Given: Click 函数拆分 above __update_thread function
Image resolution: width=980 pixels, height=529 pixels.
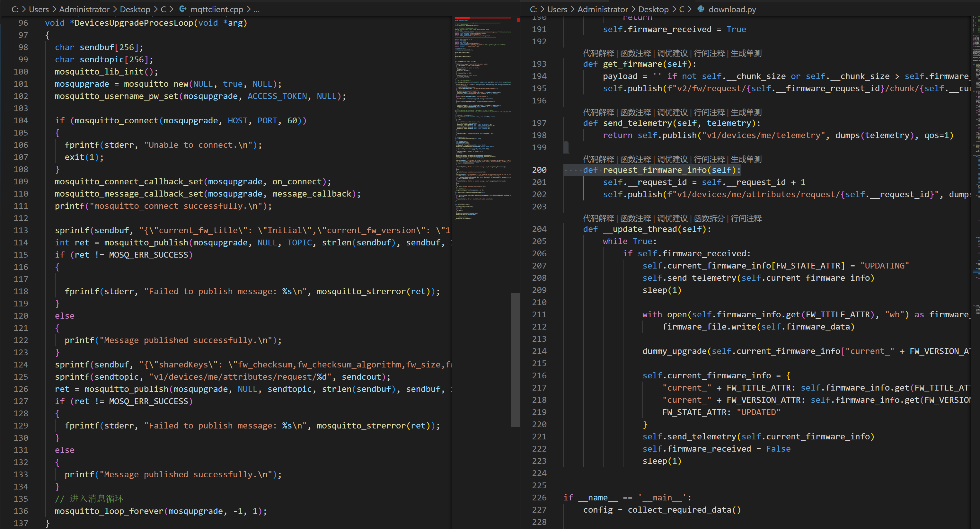Looking at the screenshot, I should 709,218.
